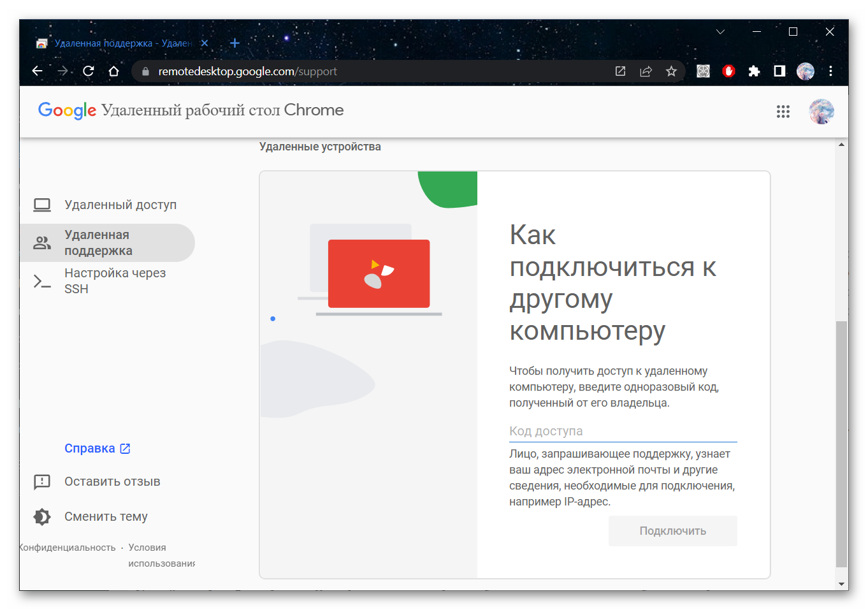Screen dimensions: 868x610
Task: Open Удаленный доступ section
Action: [107, 205]
